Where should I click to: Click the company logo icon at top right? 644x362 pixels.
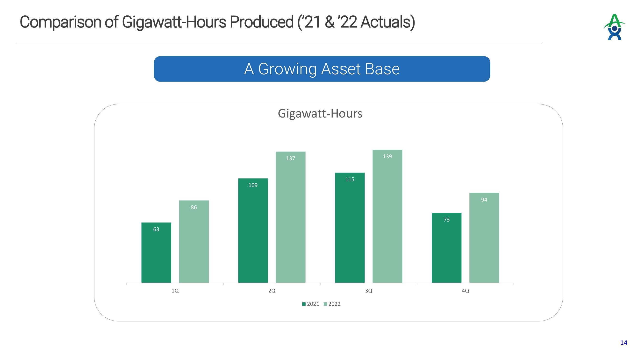614,27
